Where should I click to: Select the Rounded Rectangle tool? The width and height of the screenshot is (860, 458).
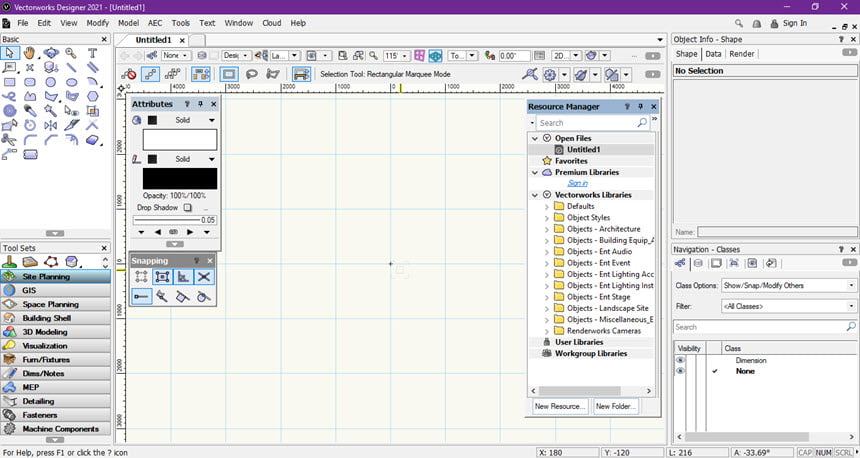[30, 82]
